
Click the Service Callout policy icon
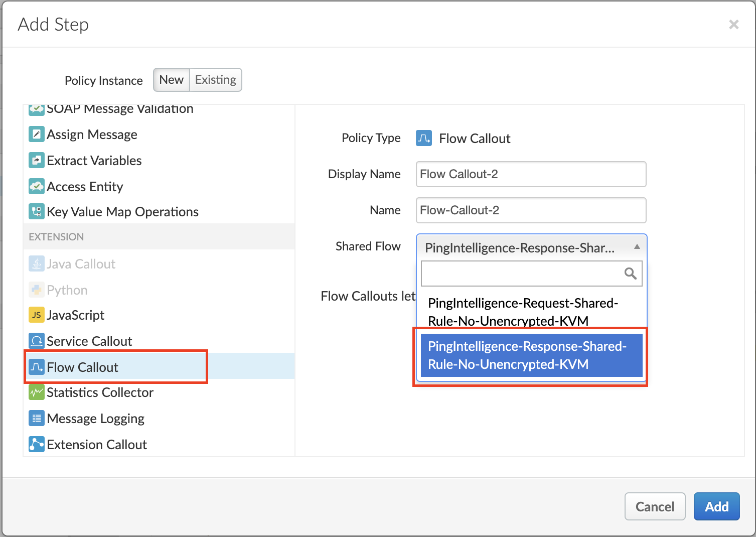tap(36, 341)
